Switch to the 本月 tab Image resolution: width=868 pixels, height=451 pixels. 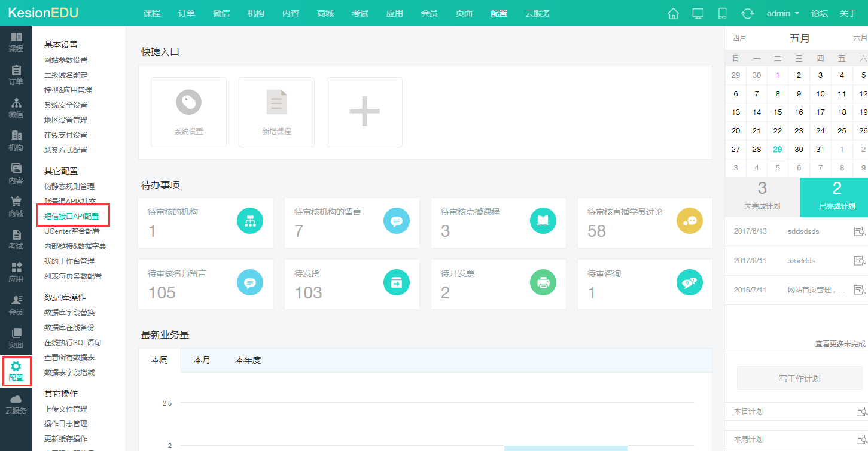pos(202,360)
